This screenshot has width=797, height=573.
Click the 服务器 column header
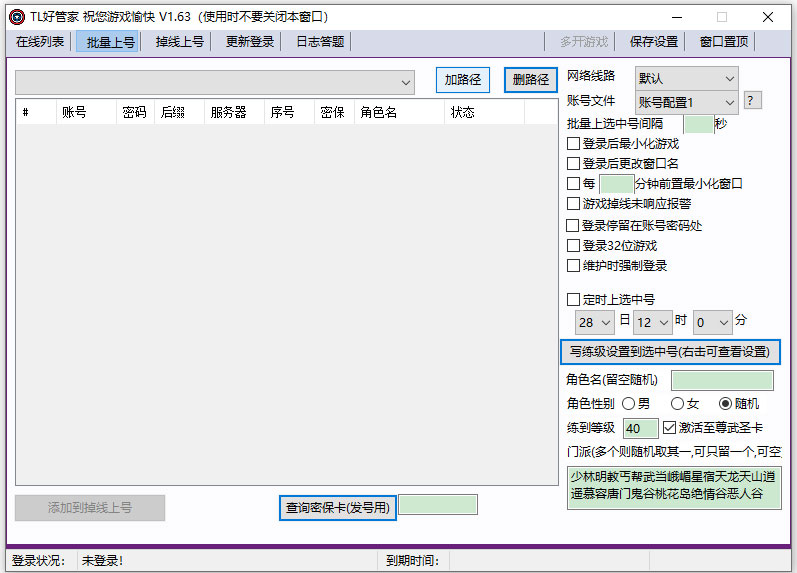point(234,112)
